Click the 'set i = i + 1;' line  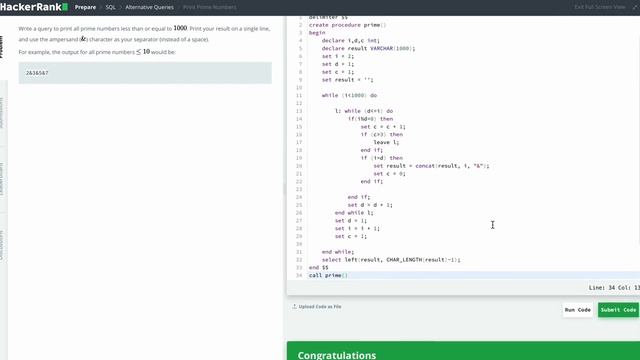click(x=357, y=228)
